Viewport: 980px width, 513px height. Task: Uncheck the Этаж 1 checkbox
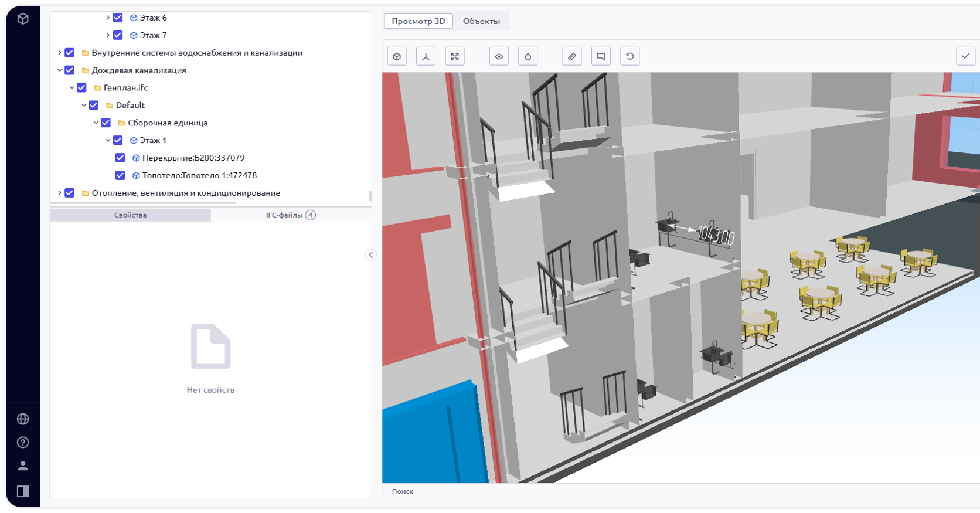[118, 140]
